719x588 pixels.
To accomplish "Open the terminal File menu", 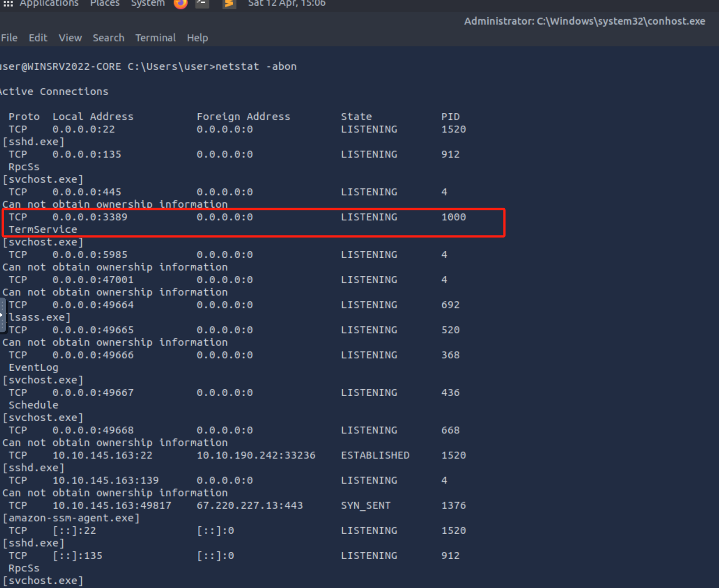I will pos(9,38).
